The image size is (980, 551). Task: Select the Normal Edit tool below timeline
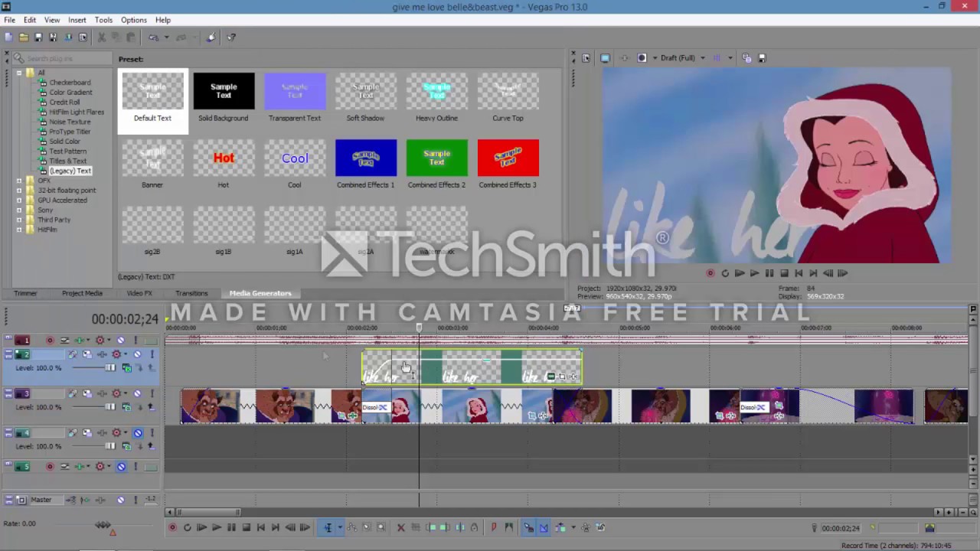(x=328, y=527)
